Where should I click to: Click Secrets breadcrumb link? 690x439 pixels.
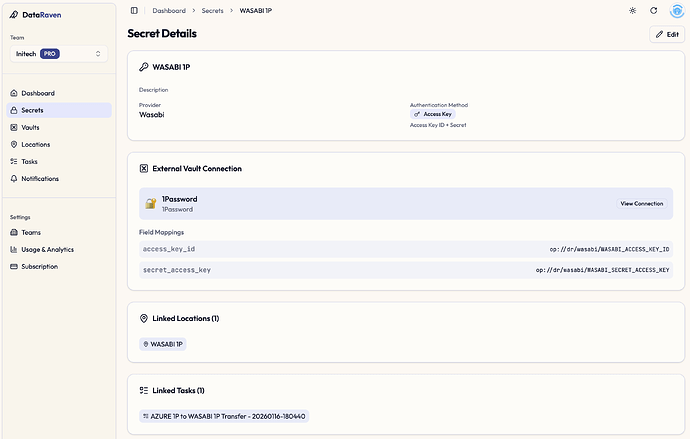[212, 10]
